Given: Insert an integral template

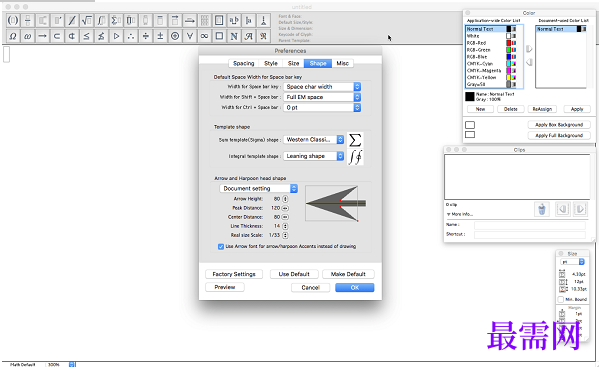Looking at the screenshot, I should [x=101, y=20].
